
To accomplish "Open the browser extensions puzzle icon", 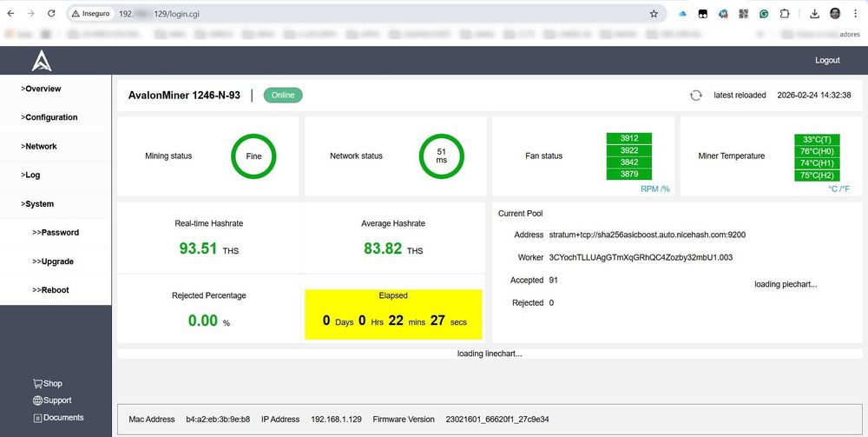I will click(x=785, y=14).
